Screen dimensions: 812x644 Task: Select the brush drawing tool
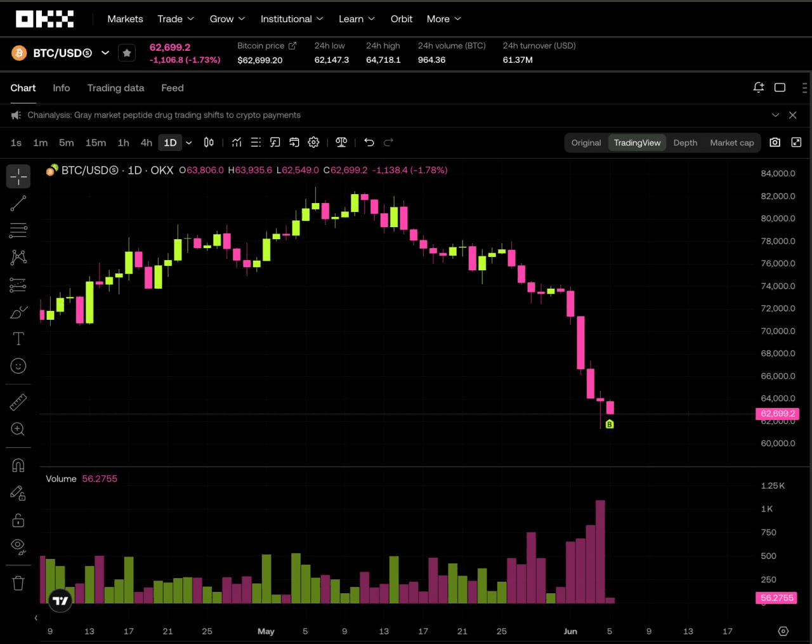coord(18,312)
